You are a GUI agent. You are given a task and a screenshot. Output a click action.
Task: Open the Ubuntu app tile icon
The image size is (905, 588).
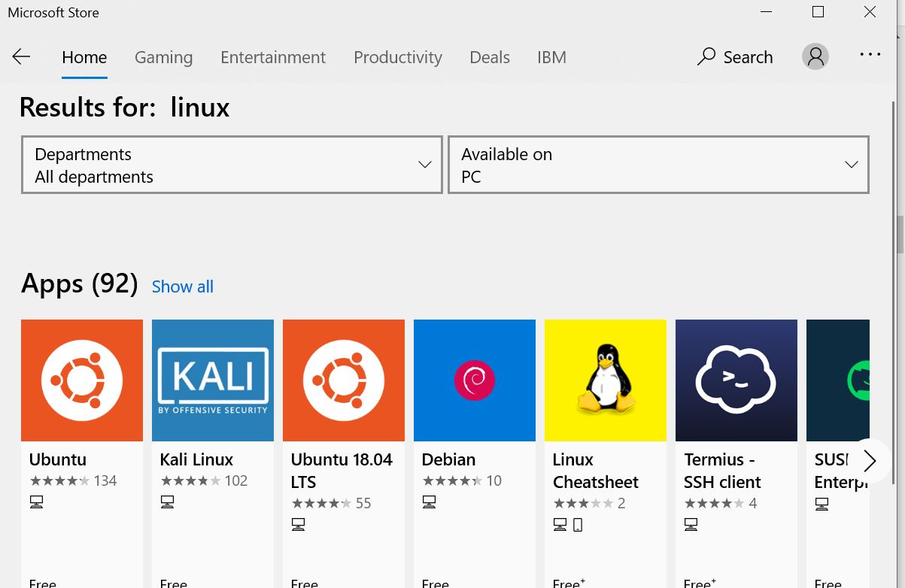click(x=82, y=380)
